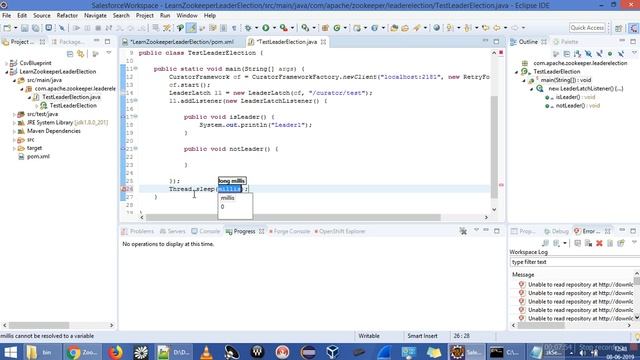Open VLC from the taskbar

coord(207,352)
